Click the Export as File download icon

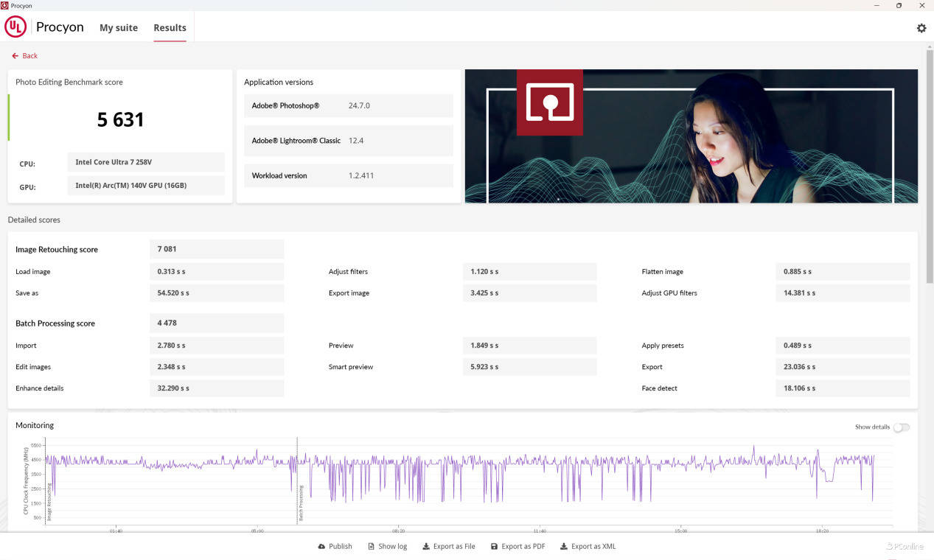coord(426,547)
